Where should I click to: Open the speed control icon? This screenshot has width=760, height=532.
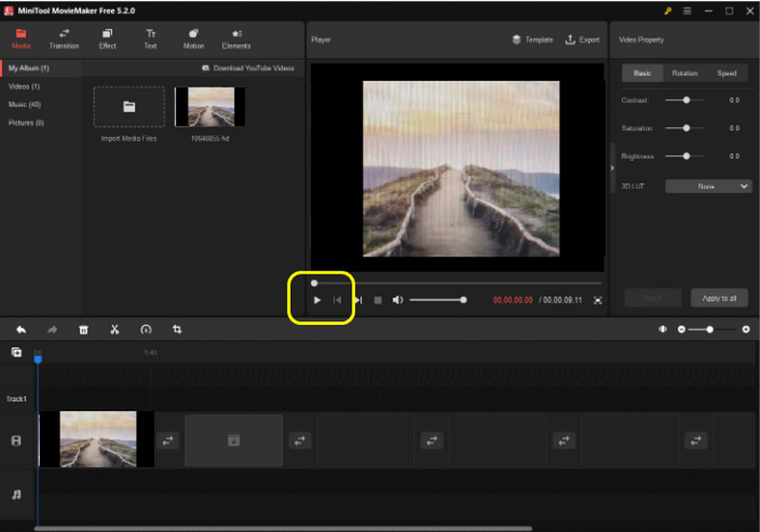[145, 330]
